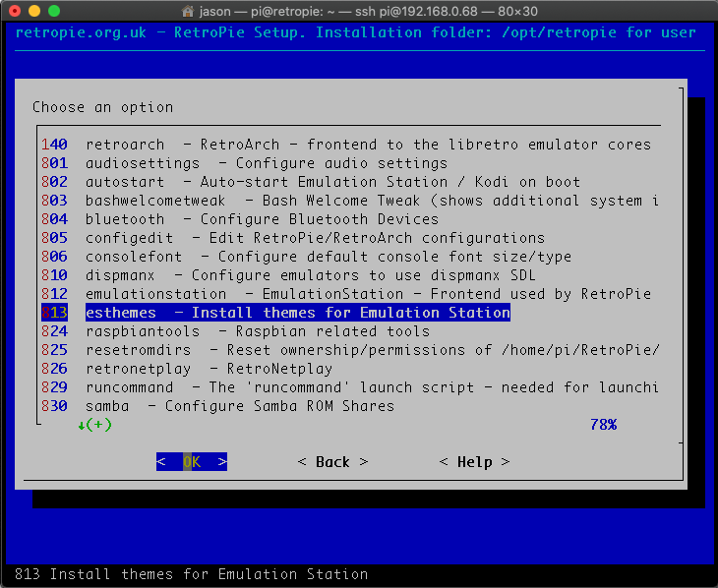The width and height of the screenshot is (718, 588).
Task: Select highlighted esthemes Install themes entry
Action: point(297,313)
